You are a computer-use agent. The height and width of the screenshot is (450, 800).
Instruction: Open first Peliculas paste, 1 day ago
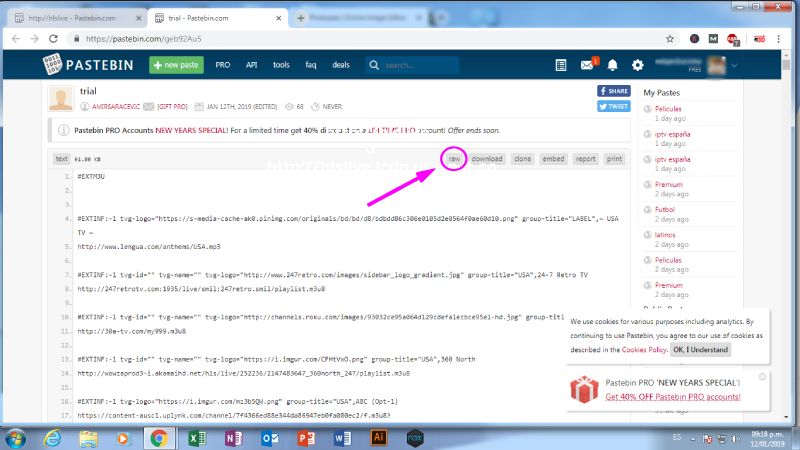(x=668, y=109)
